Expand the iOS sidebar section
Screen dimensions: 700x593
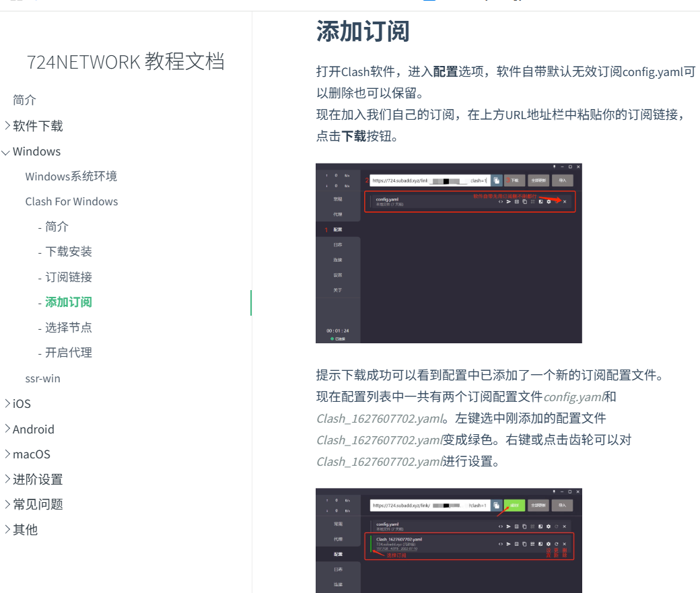point(22,404)
